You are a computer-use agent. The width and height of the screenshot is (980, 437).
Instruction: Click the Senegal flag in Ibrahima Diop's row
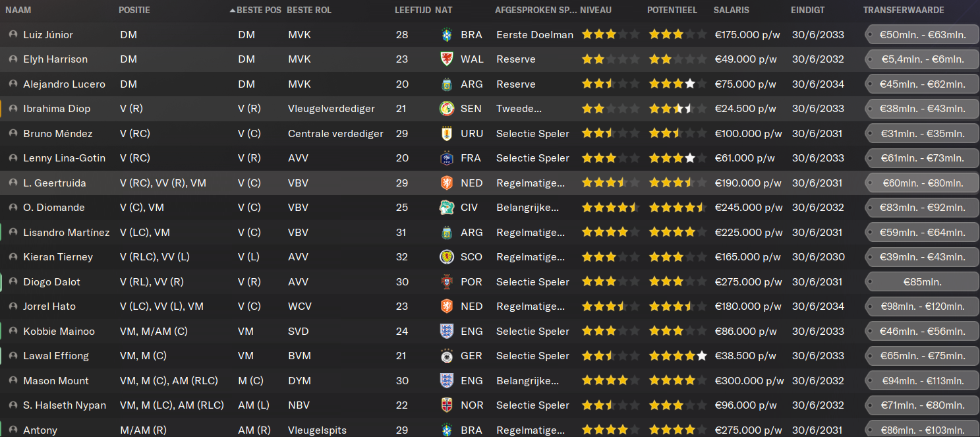tap(447, 109)
